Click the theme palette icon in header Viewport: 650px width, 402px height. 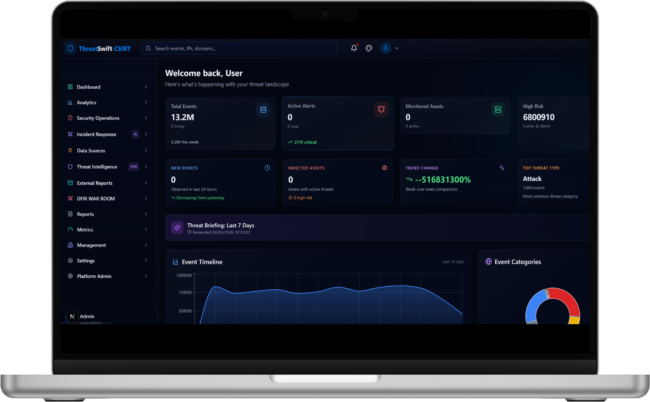[368, 48]
